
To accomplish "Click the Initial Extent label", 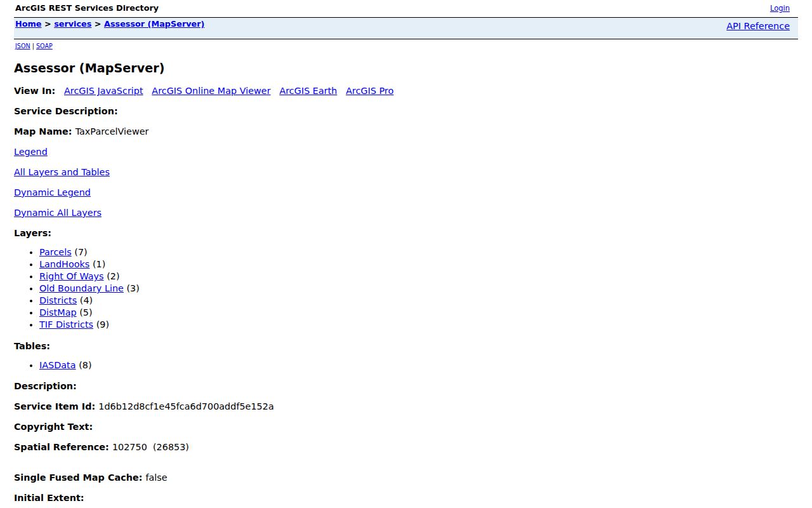I will coord(49,498).
